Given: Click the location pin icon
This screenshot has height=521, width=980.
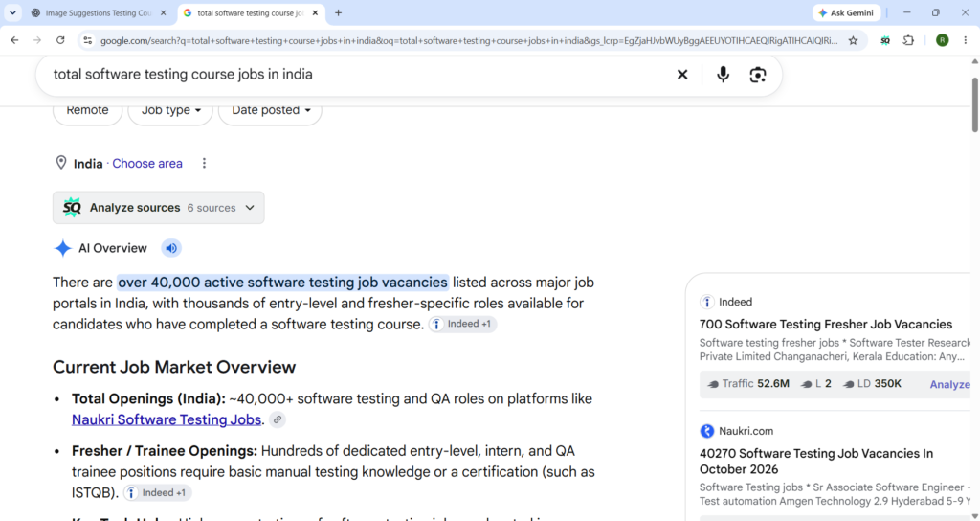Looking at the screenshot, I should click(x=61, y=163).
